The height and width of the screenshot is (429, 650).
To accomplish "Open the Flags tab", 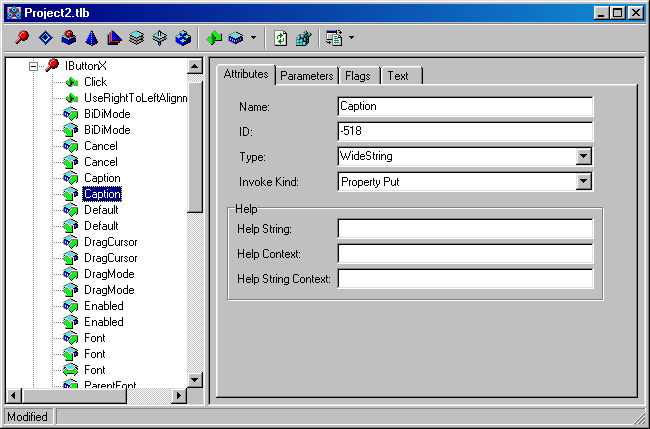I will pos(357,76).
